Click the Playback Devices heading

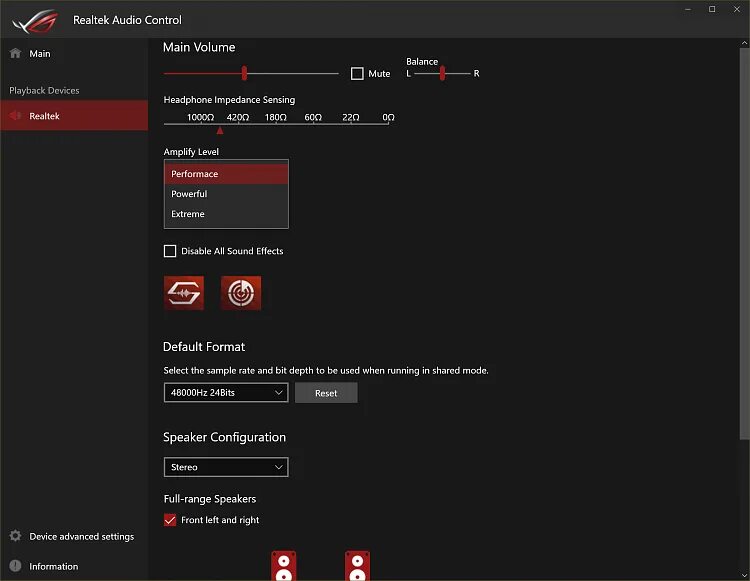44,90
